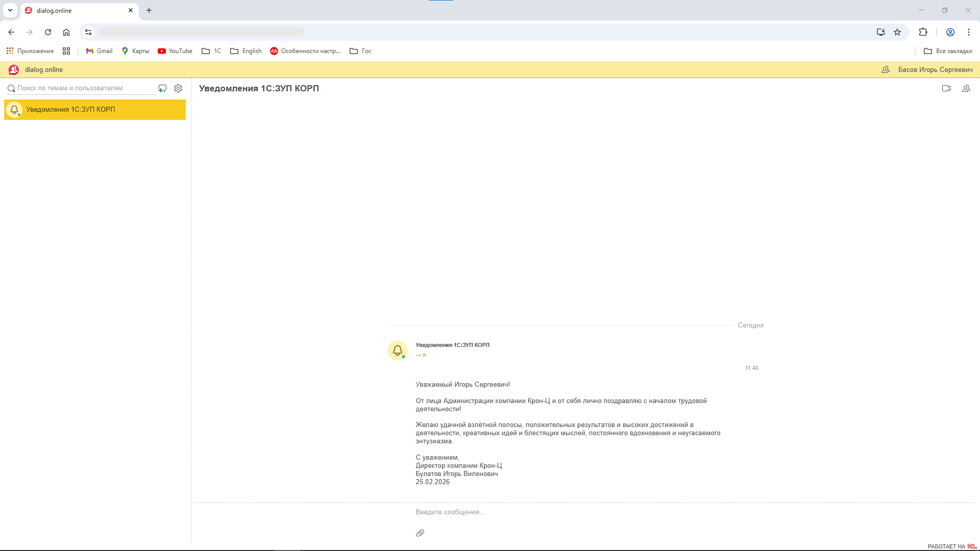Image resolution: width=980 pixels, height=551 pixels.
Task: Open the tab search dropdown arrow
Action: (10, 10)
